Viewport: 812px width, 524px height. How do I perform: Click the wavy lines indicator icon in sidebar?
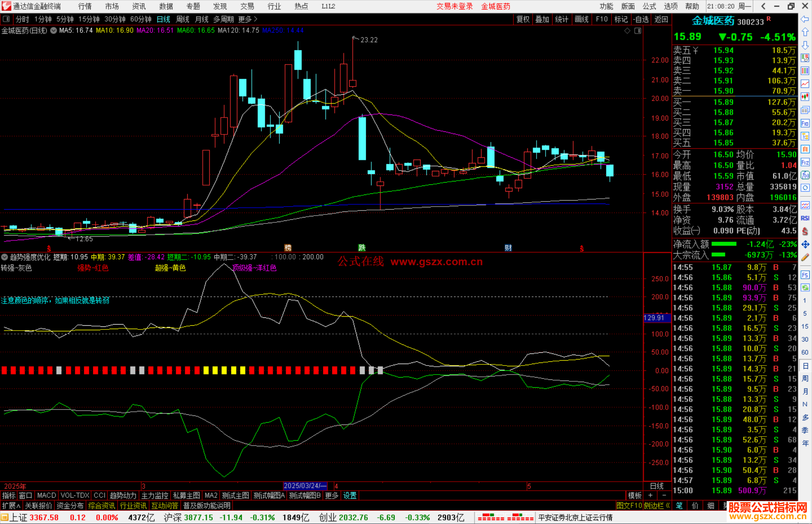tap(805, 205)
